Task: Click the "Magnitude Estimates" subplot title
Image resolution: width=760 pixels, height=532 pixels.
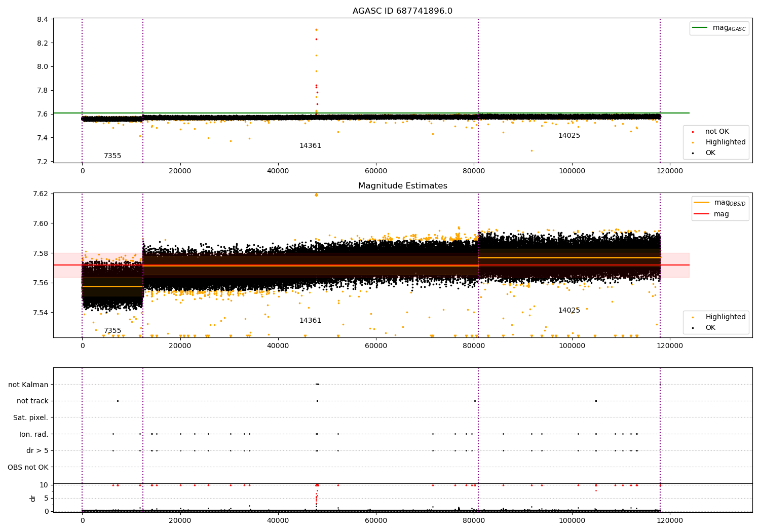Action: (x=402, y=185)
